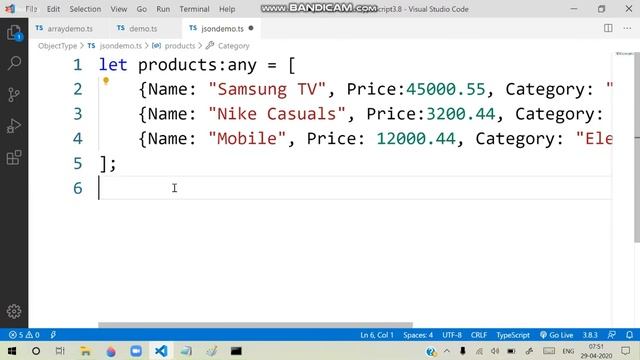640x360 pixels.
Task: Change end of line sequence CRLF
Action: pyautogui.click(x=479, y=335)
